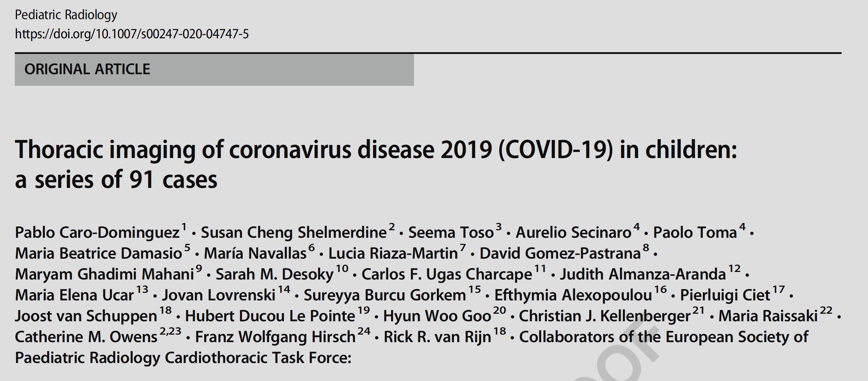Click author name Maria Beatrice Damasio
The image size is (868, 381).
(99, 253)
